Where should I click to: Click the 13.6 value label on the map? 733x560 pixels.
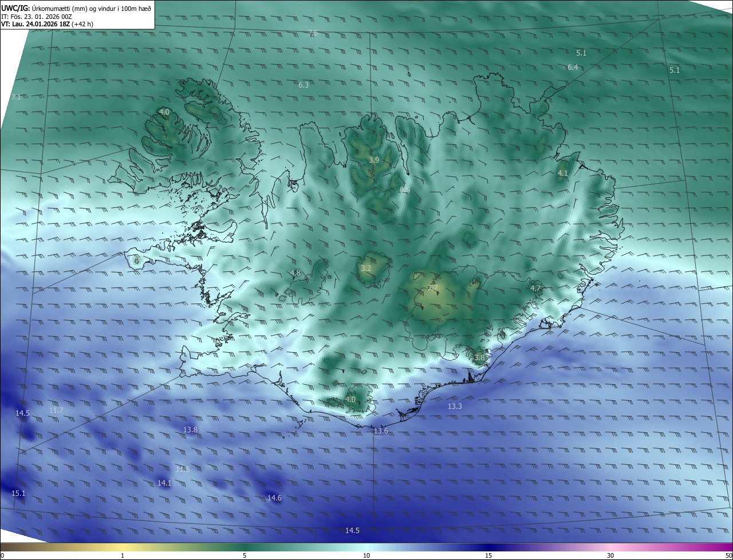[x=381, y=431]
